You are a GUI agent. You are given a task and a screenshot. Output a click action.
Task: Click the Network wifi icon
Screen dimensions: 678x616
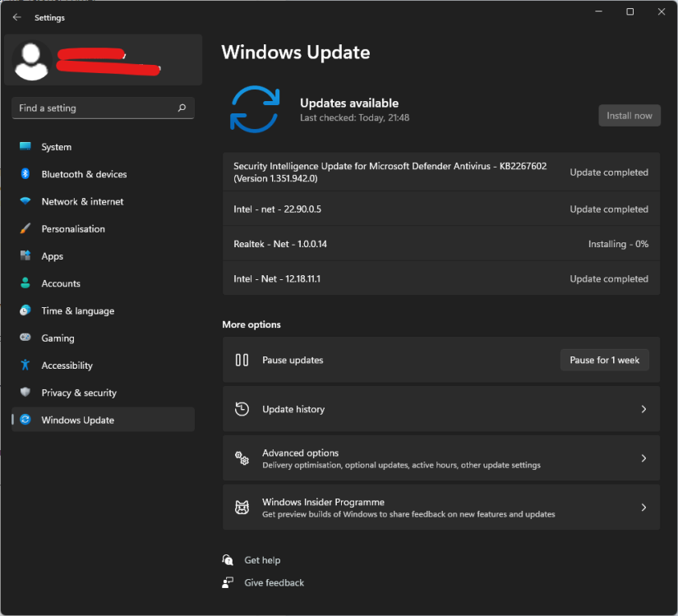coord(25,201)
